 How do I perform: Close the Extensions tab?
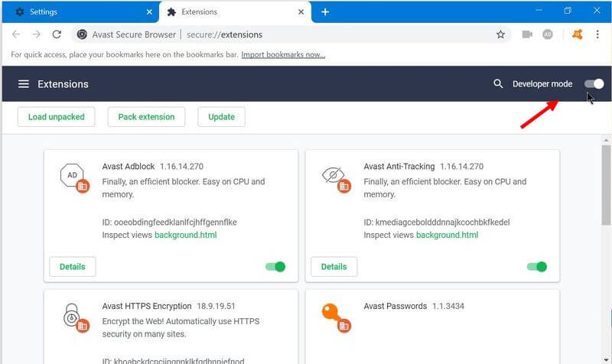coord(301,12)
